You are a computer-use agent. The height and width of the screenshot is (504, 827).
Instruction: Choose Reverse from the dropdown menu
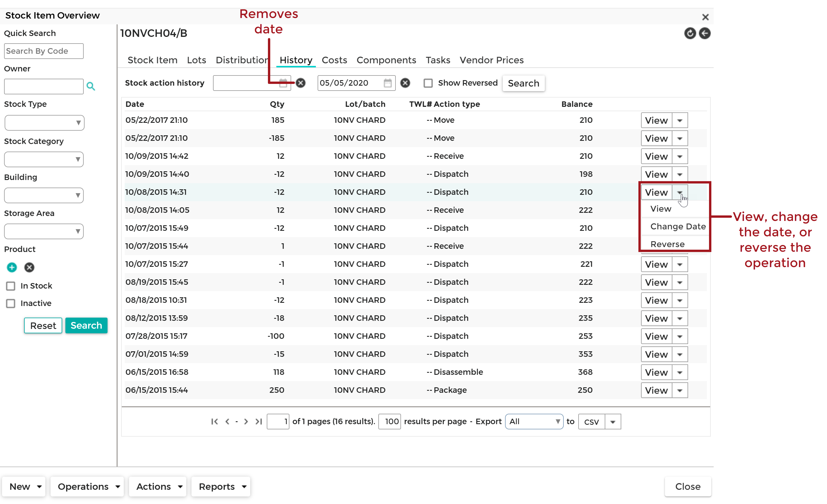[675, 244]
